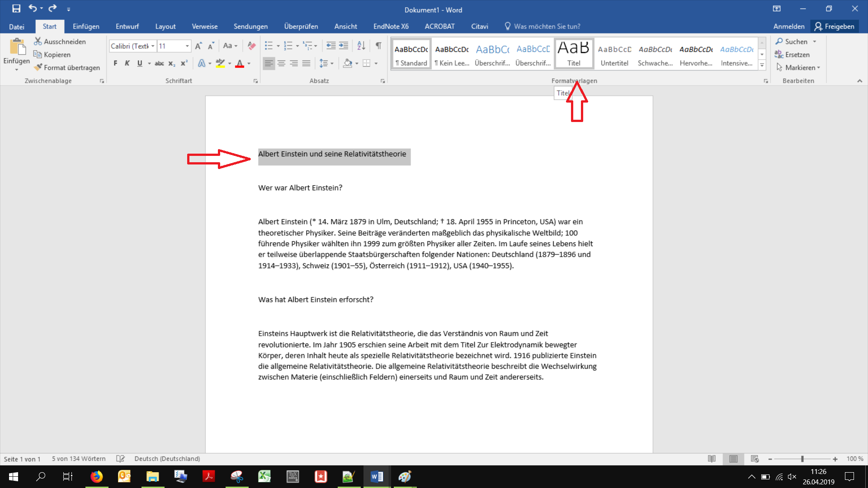868x488 pixels.
Task: Apply strikethrough formatting
Action: (x=159, y=63)
